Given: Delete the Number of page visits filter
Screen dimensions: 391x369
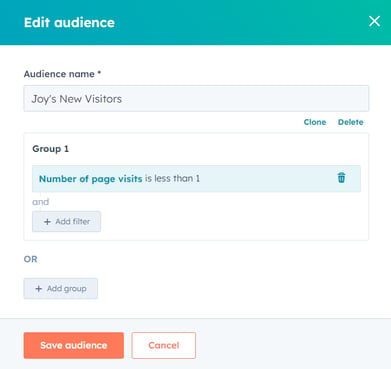Looking at the screenshot, I should (x=341, y=178).
